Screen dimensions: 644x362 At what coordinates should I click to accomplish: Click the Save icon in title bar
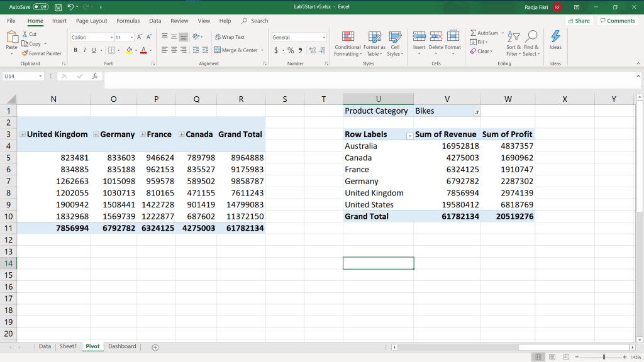[x=58, y=7]
